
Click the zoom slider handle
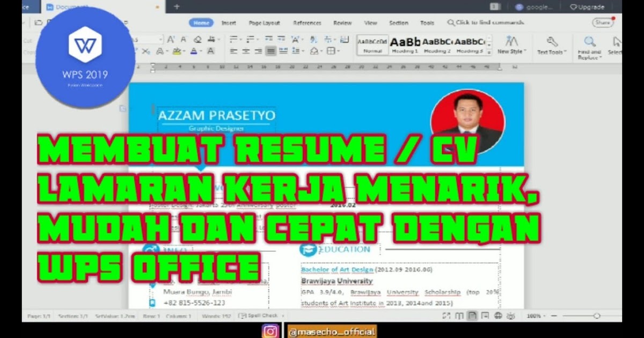597,316
